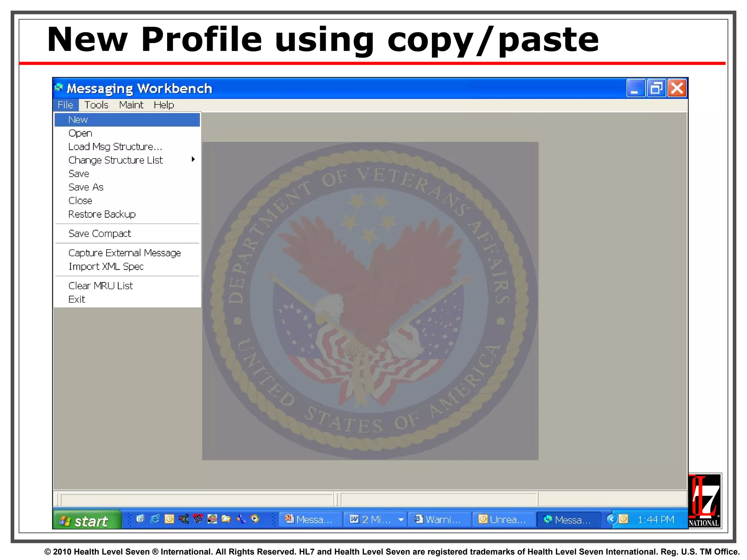Switch to Outlook 'Unrea...' taskbar button
The width and height of the screenshot is (747, 560).
pos(504,520)
